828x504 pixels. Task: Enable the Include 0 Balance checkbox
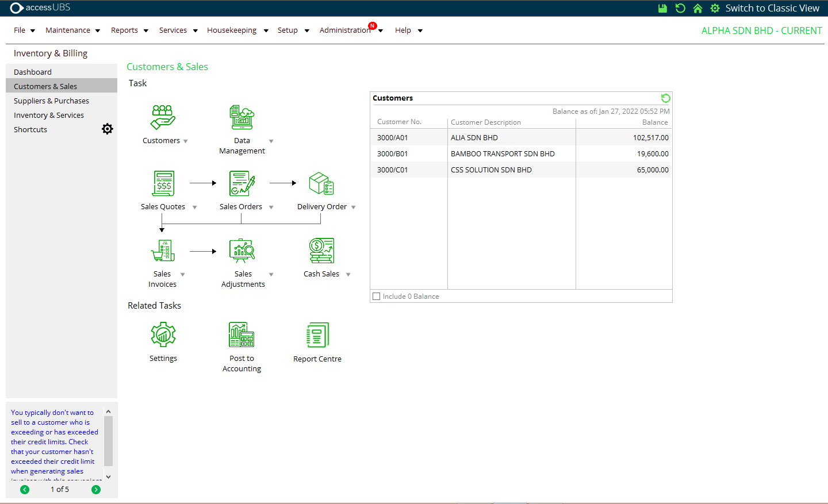click(x=377, y=297)
